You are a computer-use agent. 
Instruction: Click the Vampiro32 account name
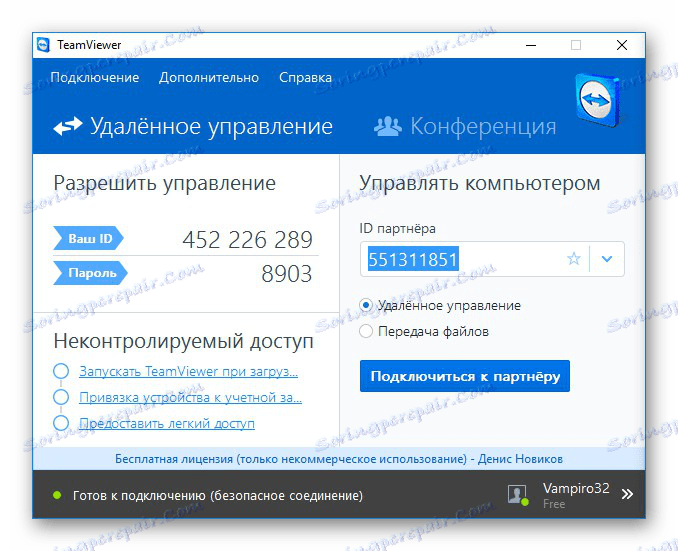pyautogui.click(x=576, y=488)
